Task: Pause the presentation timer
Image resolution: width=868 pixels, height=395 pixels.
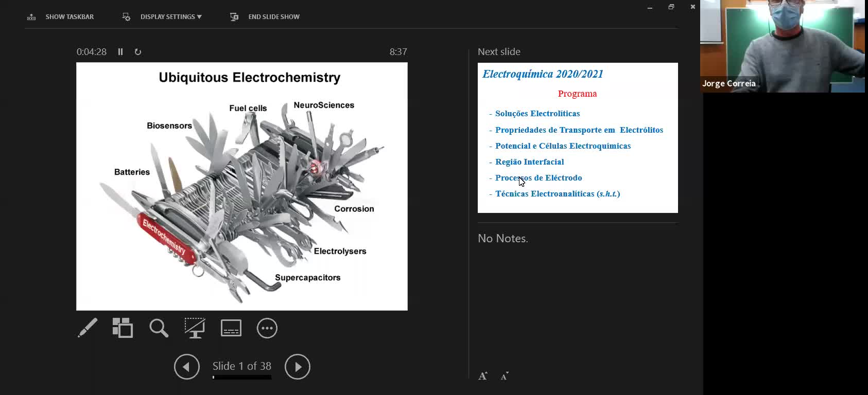Action: point(120,52)
